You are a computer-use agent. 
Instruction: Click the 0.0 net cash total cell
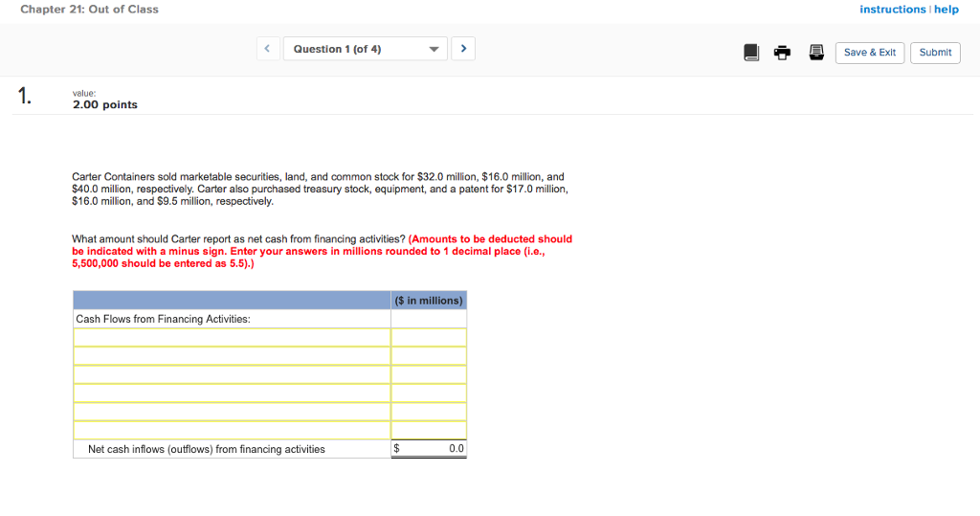click(x=429, y=448)
